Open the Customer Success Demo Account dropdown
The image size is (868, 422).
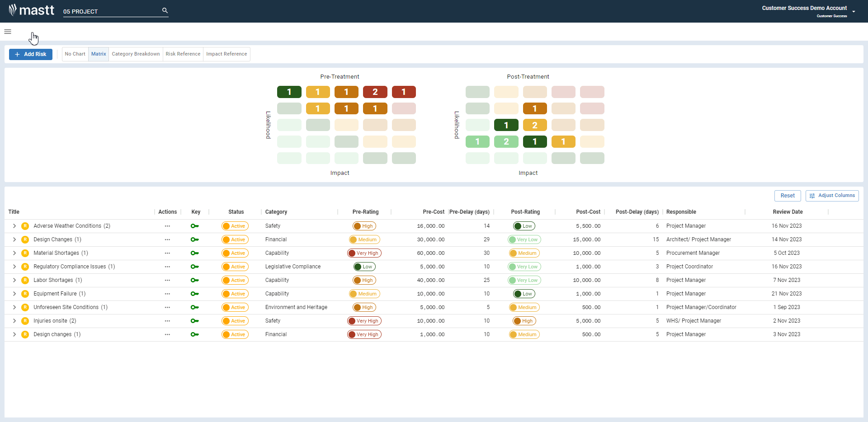click(854, 11)
